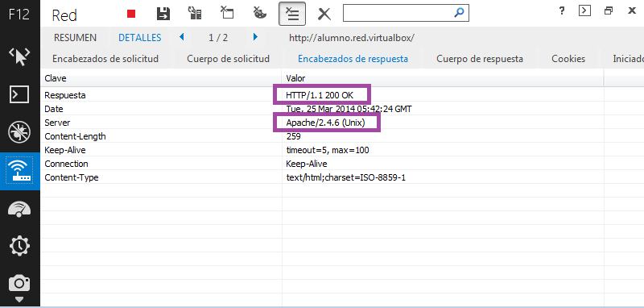
Task: Open the Iniciador tab
Action: coord(629,59)
